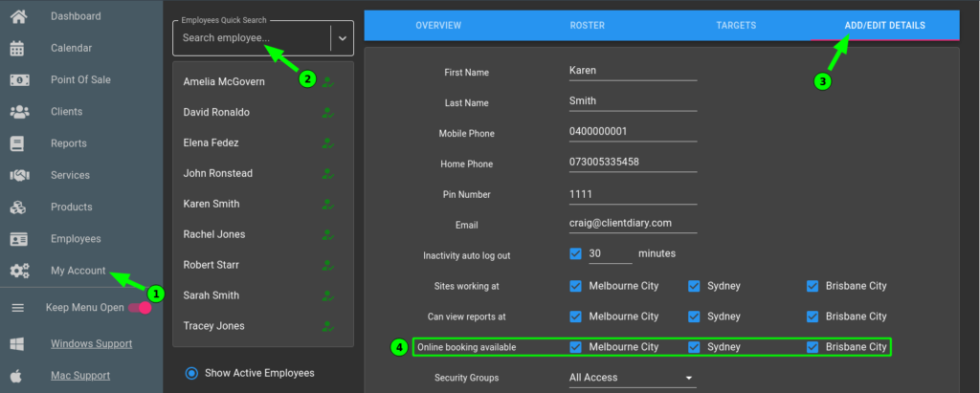Click the Email address field
The height and width of the screenshot is (393, 980).
tap(633, 223)
